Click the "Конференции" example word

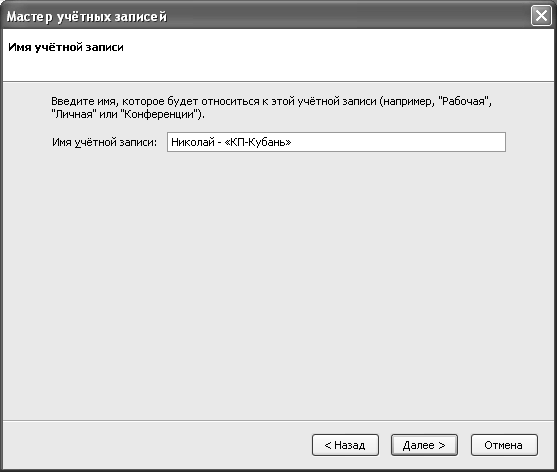[x=161, y=114]
